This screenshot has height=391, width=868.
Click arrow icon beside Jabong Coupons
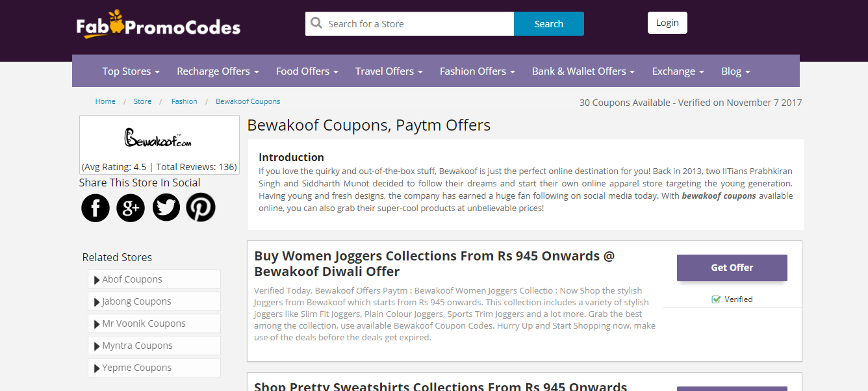point(97,302)
